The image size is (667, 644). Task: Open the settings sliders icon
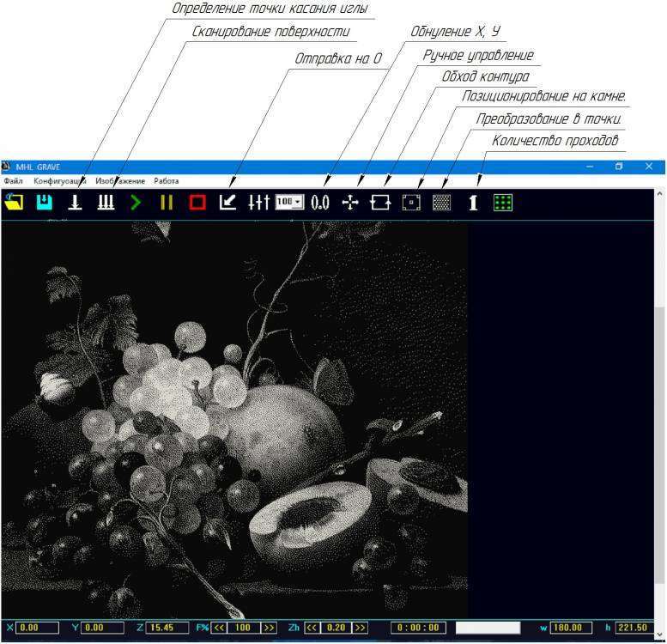click(x=258, y=203)
